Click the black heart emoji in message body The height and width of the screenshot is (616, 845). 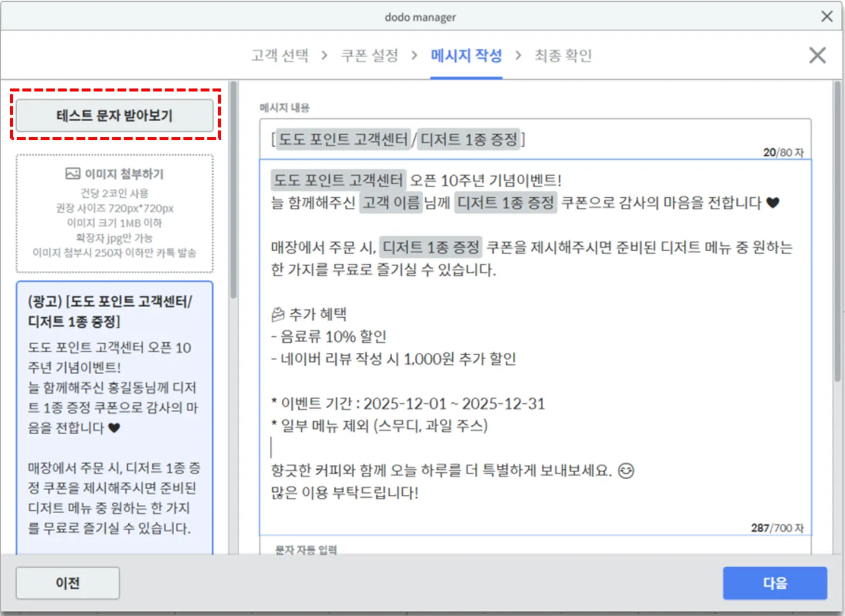coord(773,203)
